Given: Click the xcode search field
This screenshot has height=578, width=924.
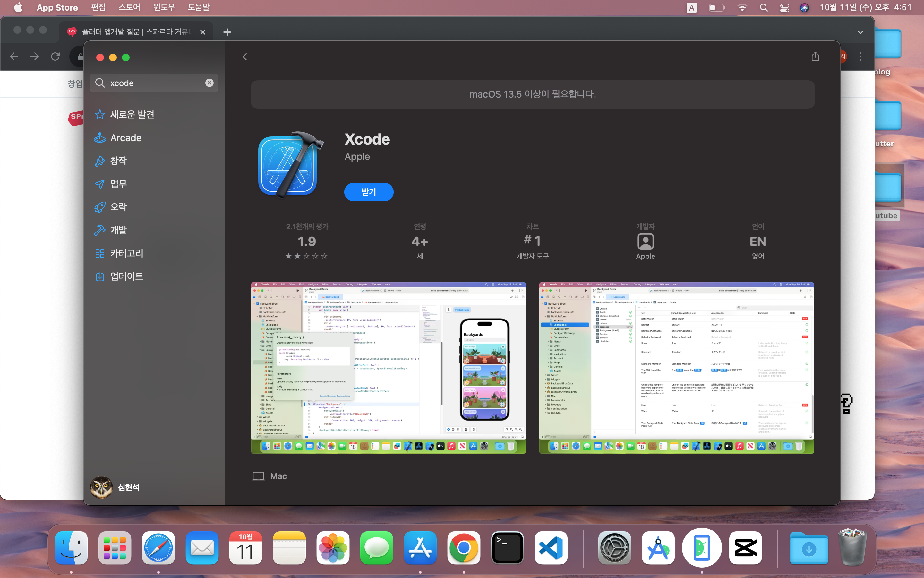Looking at the screenshot, I should [x=154, y=83].
